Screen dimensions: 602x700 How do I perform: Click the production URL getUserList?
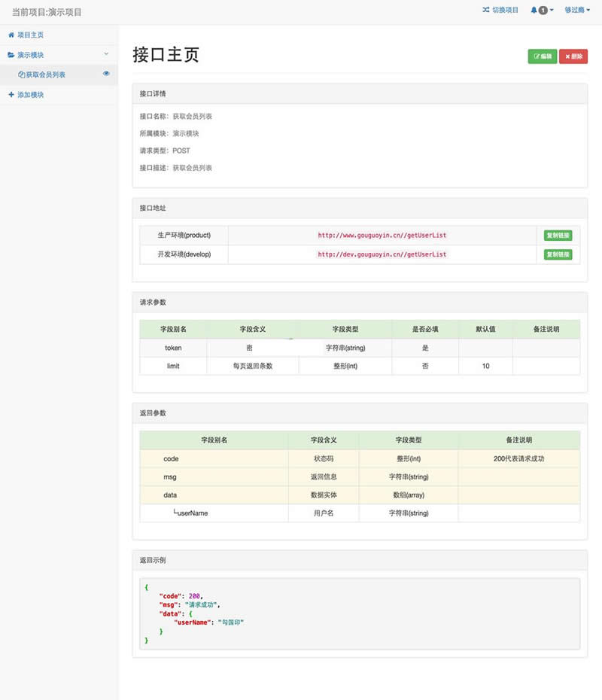pyautogui.click(x=382, y=236)
